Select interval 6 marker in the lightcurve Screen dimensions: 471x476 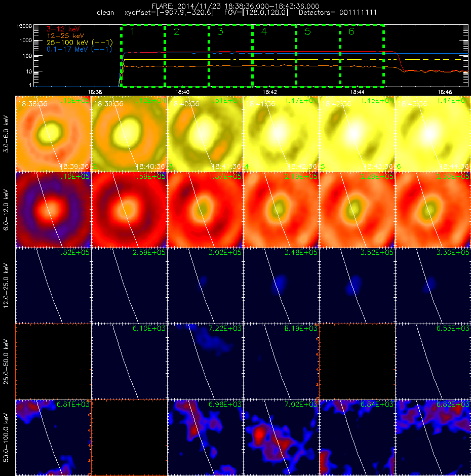click(x=351, y=31)
